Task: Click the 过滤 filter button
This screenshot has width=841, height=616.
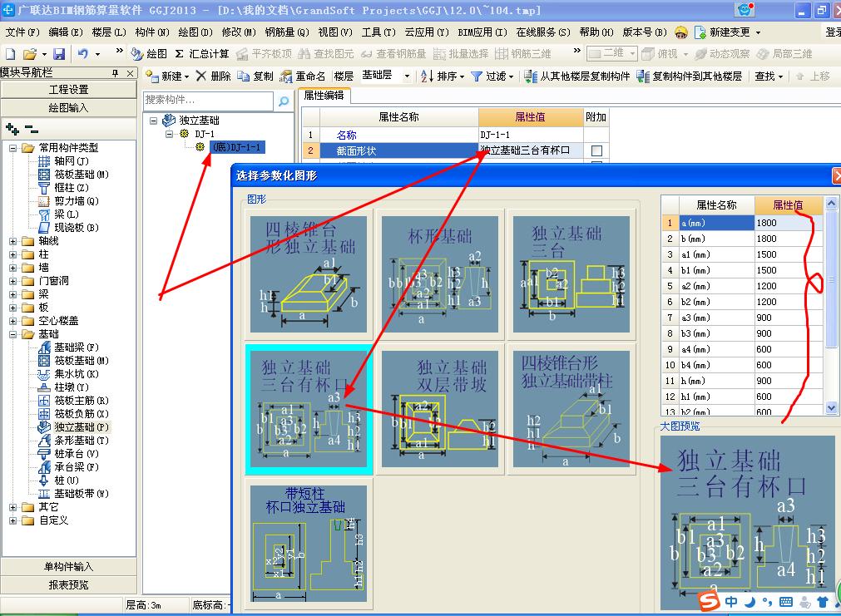Action: pos(492,76)
